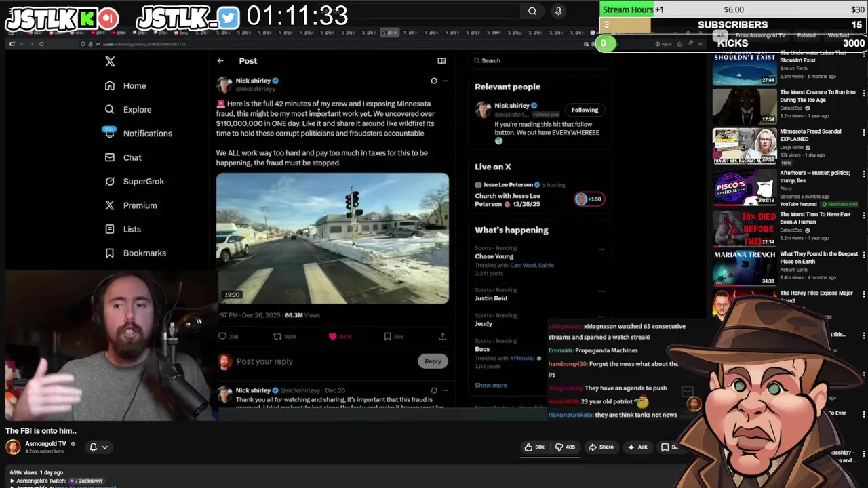Image resolution: width=868 pixels, height=488 pixels.
Task: Open the Bucs trending topic
Action: [482, 349]
